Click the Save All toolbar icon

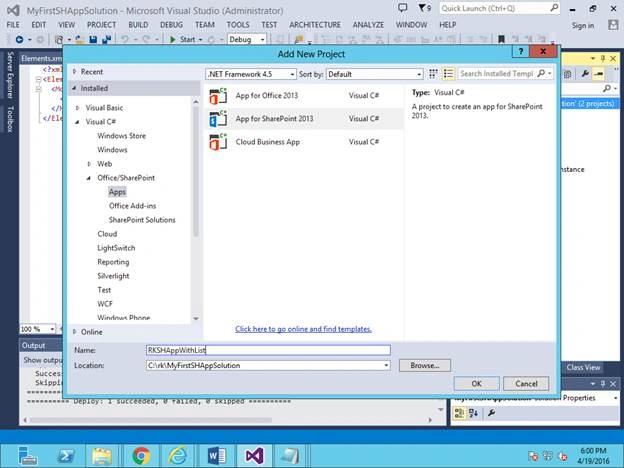pyautogui.click(x=106, y=39)
